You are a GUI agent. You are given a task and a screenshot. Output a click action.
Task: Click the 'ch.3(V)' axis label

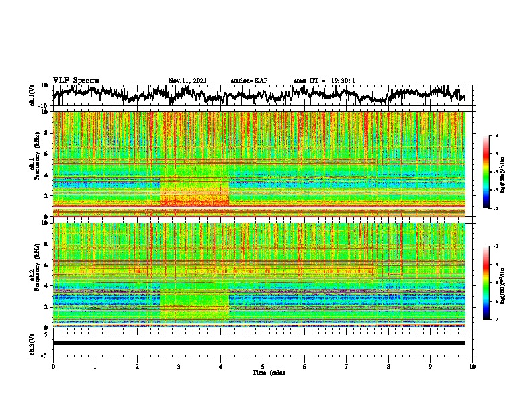tap(32, 345)
